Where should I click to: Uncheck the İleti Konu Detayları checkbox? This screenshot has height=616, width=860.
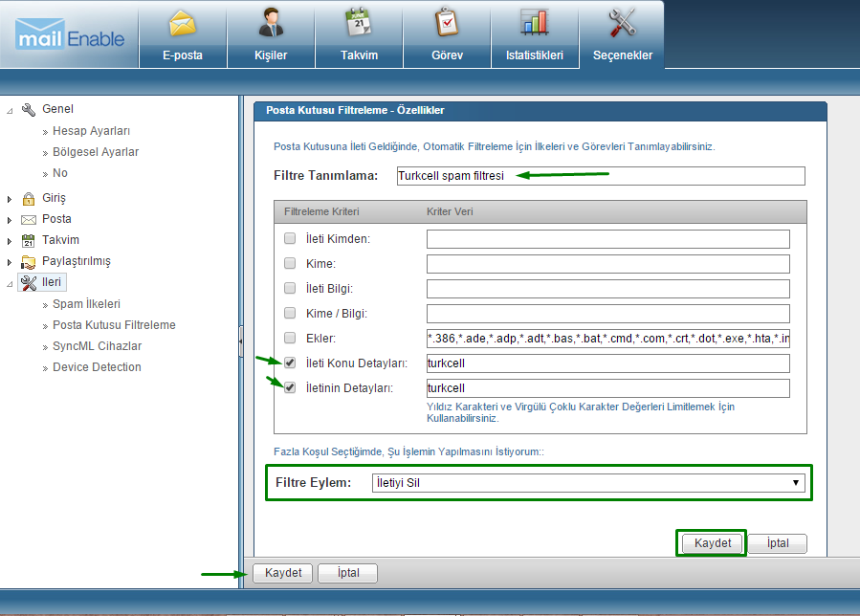coord(290,363)
